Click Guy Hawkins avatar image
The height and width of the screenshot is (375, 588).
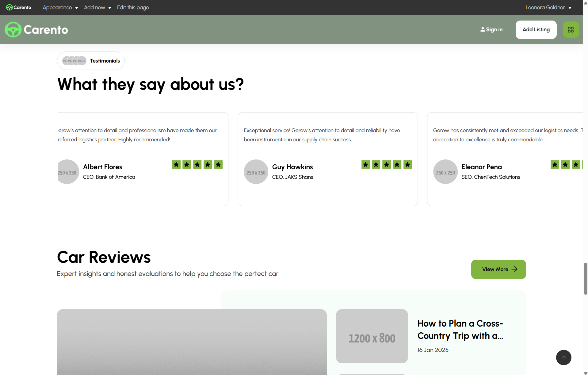click(x=256, y=172)
